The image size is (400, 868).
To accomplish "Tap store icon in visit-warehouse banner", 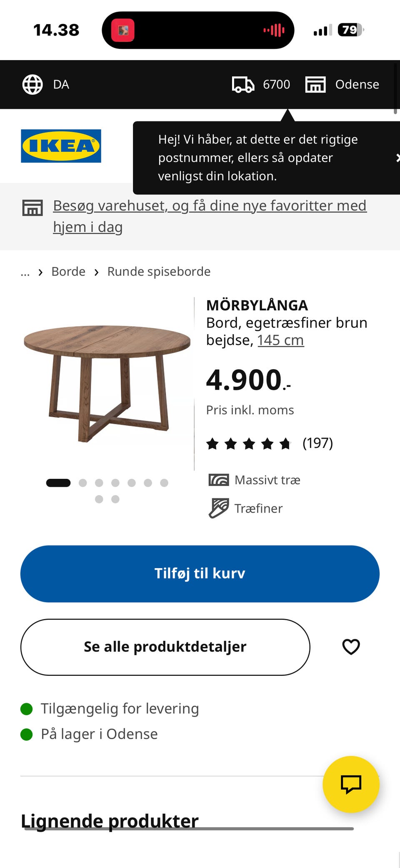I will pos(32,208).
